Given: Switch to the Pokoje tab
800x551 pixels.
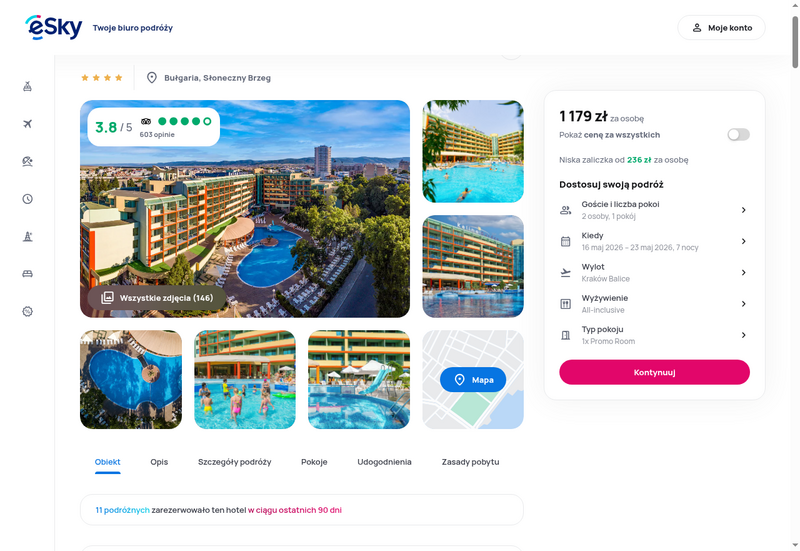Looking at the screenshot, I should (314, 462).
